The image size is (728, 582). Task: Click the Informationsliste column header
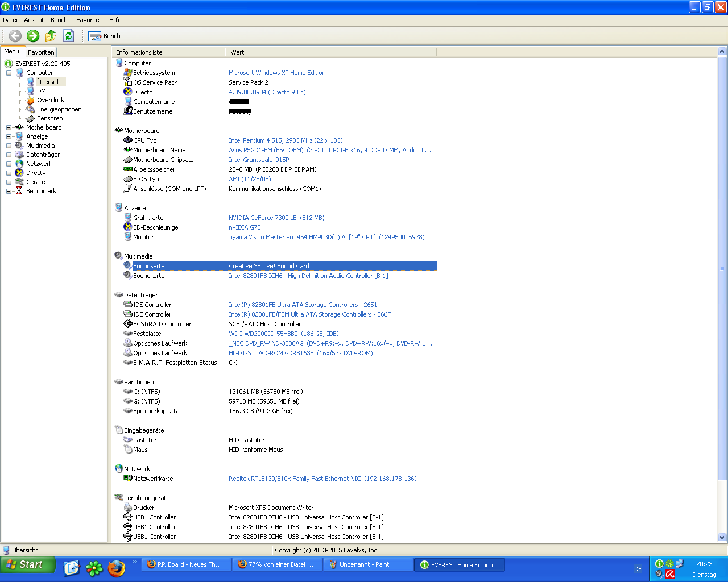pos(168,52)
